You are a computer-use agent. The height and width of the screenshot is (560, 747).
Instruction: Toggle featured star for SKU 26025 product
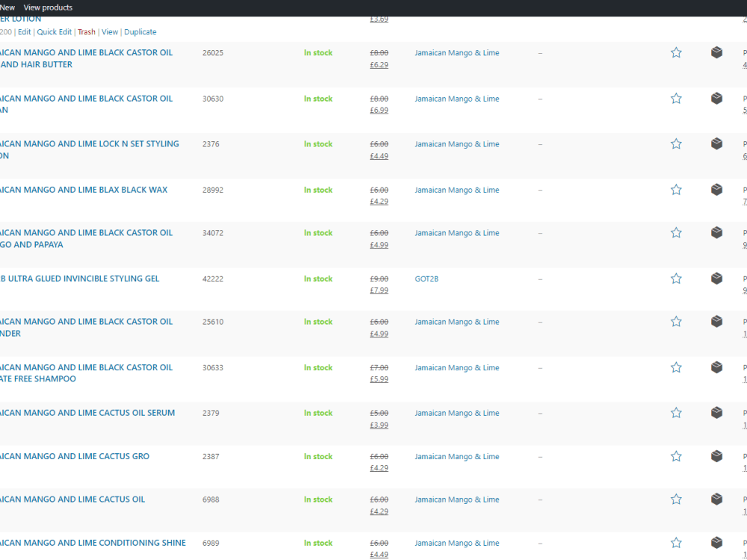click(676, 53)
